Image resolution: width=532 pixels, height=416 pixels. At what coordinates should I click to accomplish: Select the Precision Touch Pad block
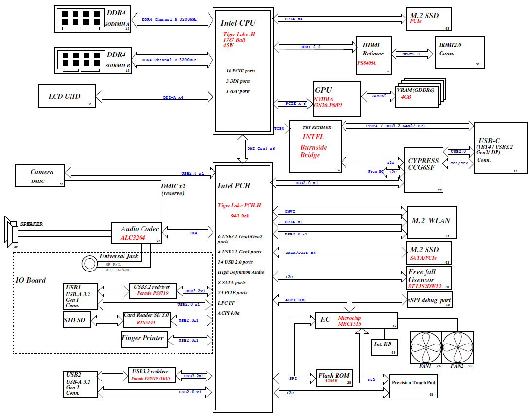[413, 386]
